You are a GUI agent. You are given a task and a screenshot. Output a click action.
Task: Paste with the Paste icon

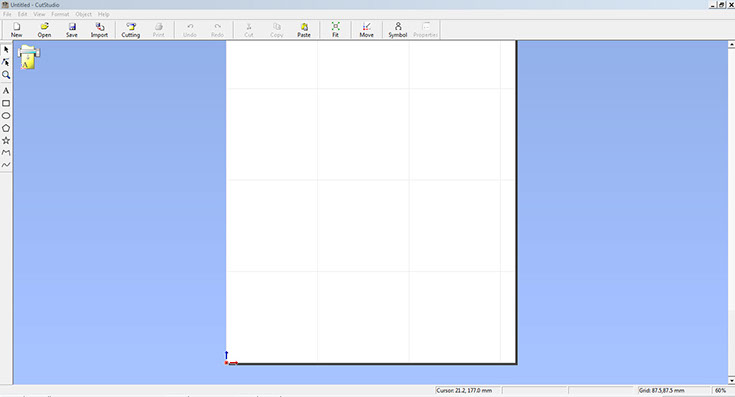304,30
